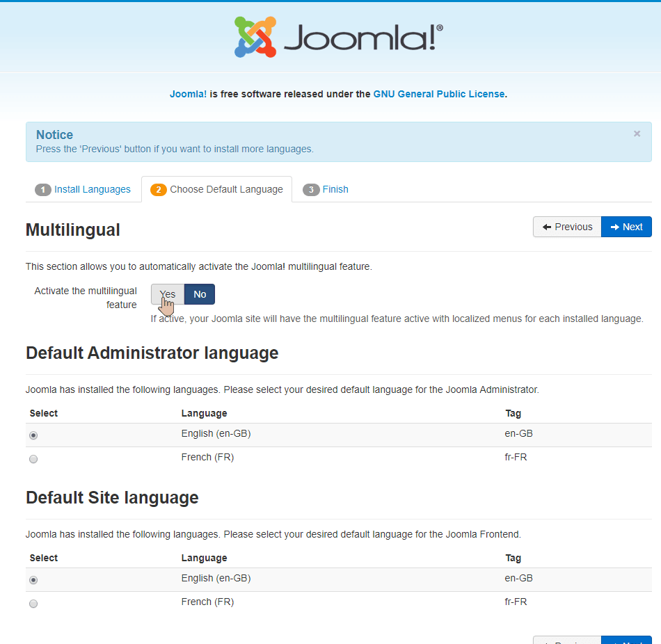Select English radio for Site language
Screen dimensions: 661x644
pos(33,580)
